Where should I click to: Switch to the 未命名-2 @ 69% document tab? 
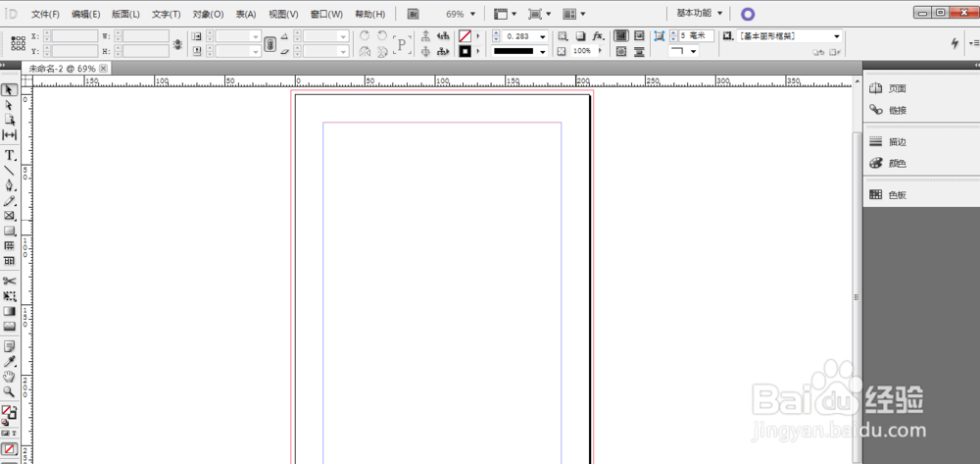pos(62,68)
